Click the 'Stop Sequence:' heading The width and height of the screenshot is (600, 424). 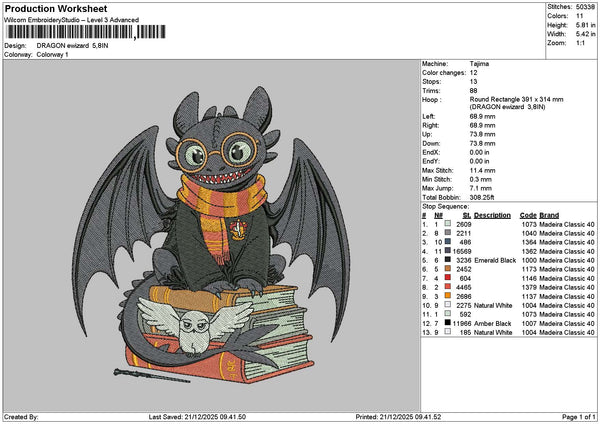(445, 207)
